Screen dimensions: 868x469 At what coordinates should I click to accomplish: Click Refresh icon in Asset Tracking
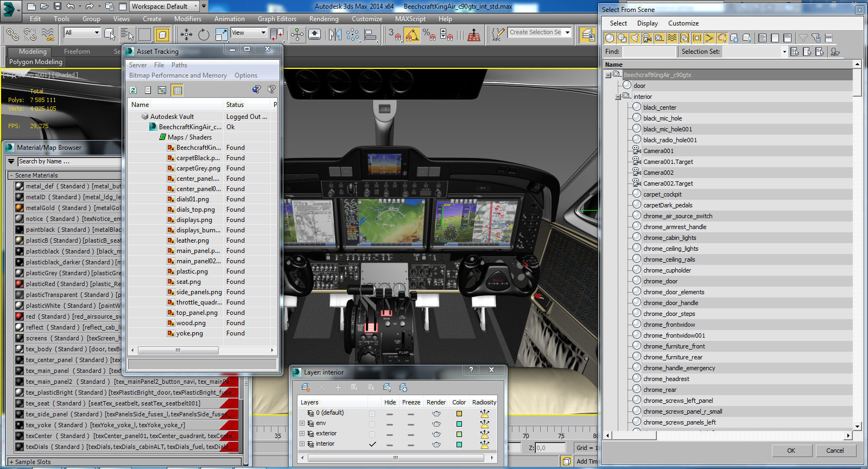click(x=134, y=90)
